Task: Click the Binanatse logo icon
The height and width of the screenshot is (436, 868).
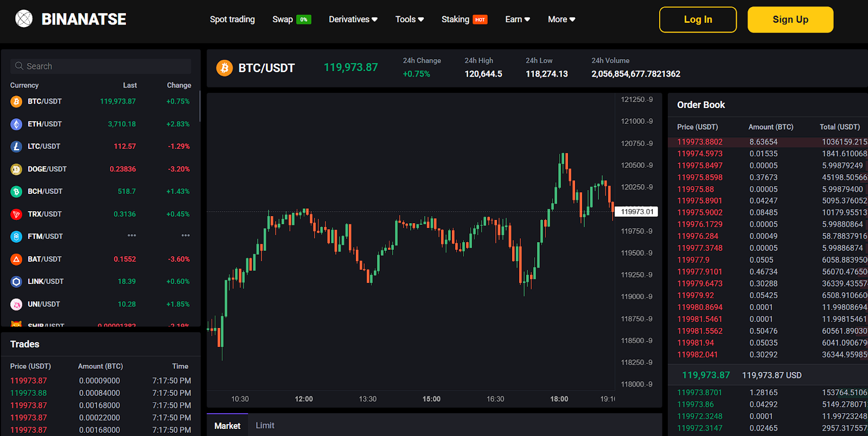Action: [24, 19]
